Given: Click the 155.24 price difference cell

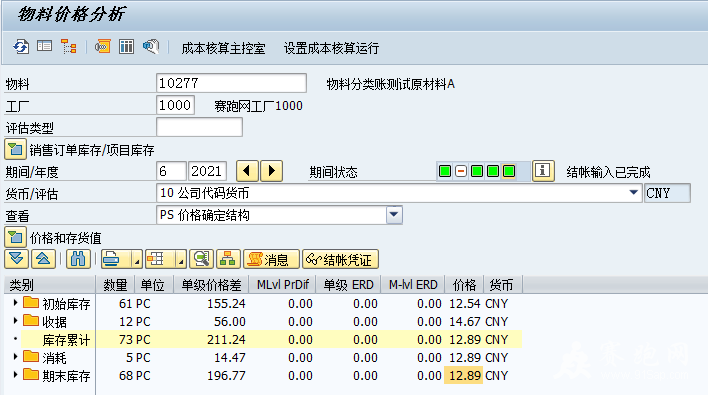Looking at the screenshot, I should point(226,303).
